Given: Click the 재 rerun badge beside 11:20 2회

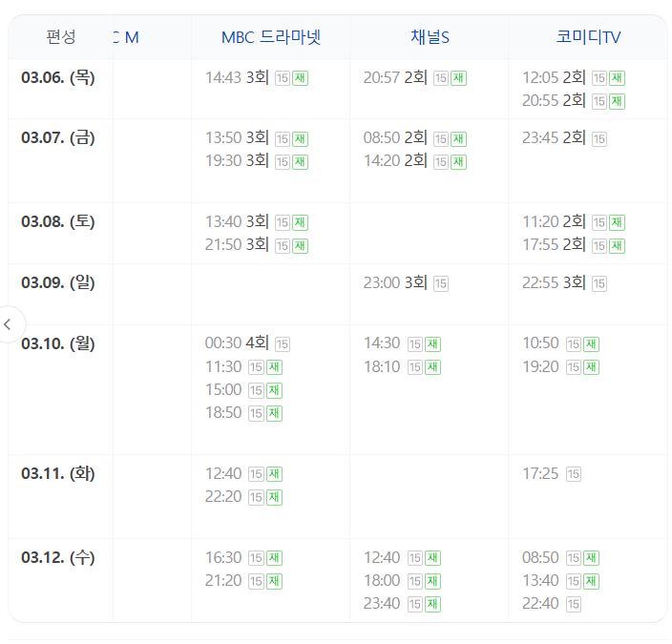Looking at the screenshot, I should (618, 222).
